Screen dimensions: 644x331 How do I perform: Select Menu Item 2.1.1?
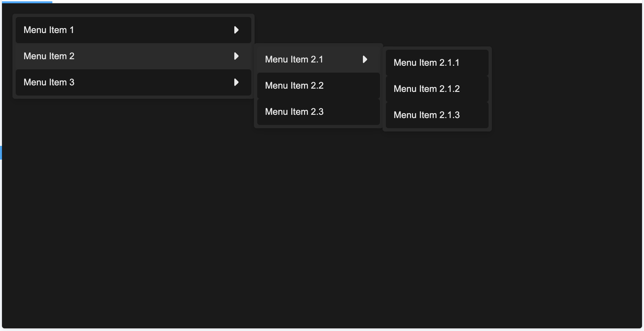pos(437,63)
